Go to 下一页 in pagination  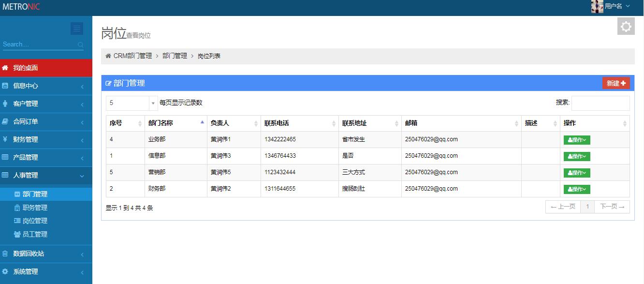tap(612, 207)
